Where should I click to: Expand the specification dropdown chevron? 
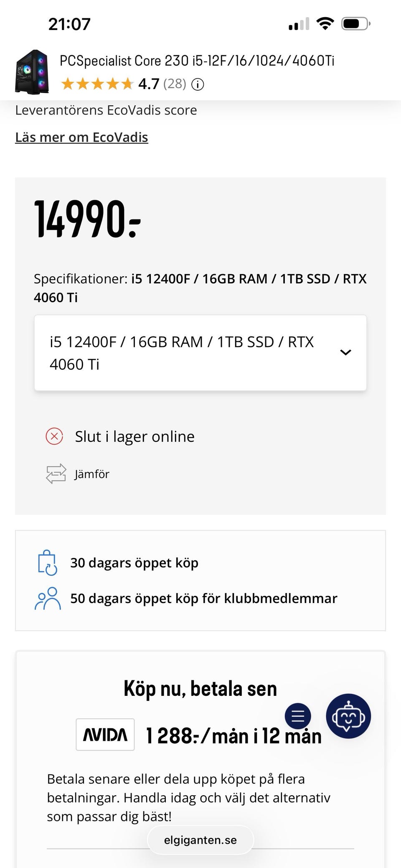tap(345, 352)
